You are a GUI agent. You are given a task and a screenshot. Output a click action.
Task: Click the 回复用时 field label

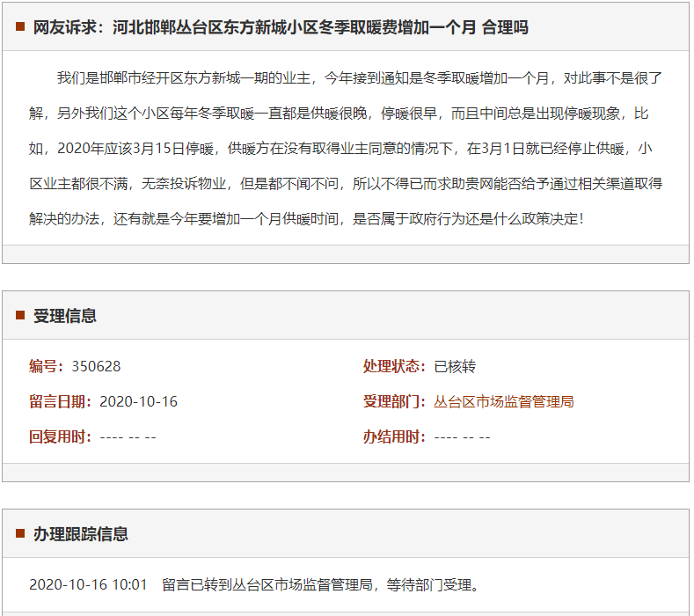tap(60, 436)
